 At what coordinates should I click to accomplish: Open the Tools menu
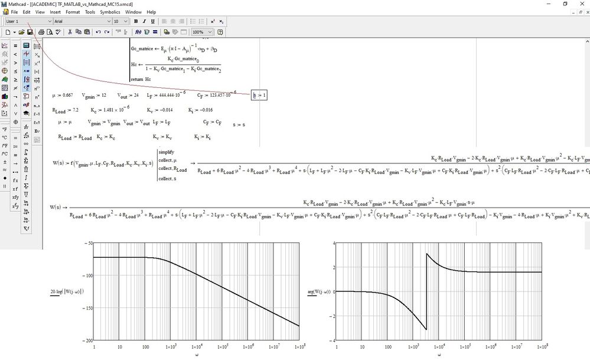(x=90, y=12)
